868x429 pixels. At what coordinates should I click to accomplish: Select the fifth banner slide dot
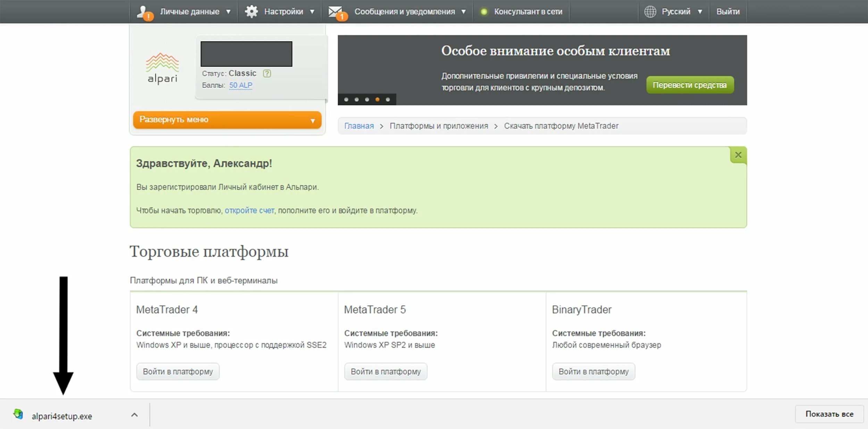click(x=388, y=100)
